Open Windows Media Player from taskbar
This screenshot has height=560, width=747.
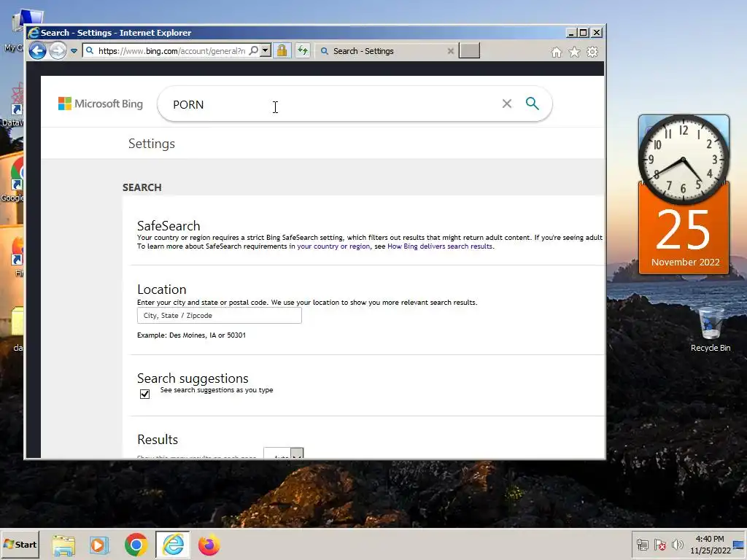[x=99, y=545]
